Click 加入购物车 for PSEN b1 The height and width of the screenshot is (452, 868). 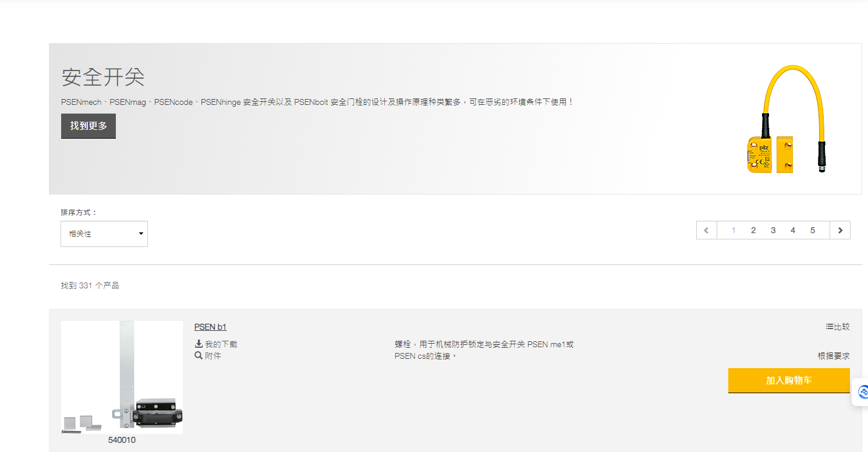(789, 380)
